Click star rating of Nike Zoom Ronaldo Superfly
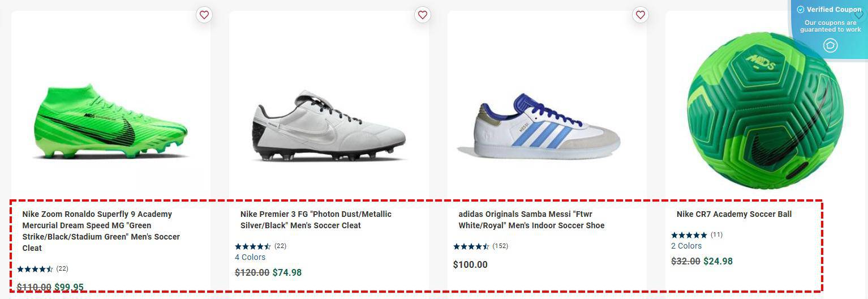The height and width of the screenshot is (299, 868). [x=35, y=269]
